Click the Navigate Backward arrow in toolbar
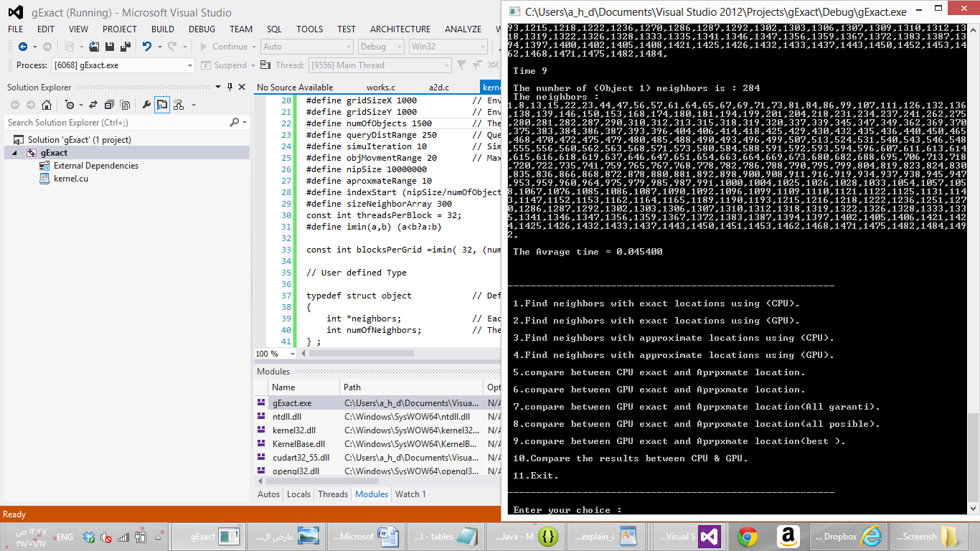 22,47
